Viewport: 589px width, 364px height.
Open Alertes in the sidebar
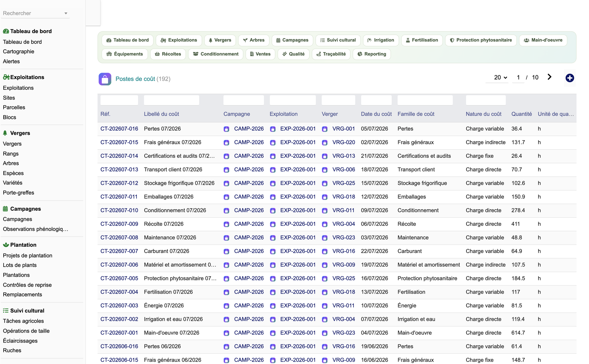(x=11, y=61)
